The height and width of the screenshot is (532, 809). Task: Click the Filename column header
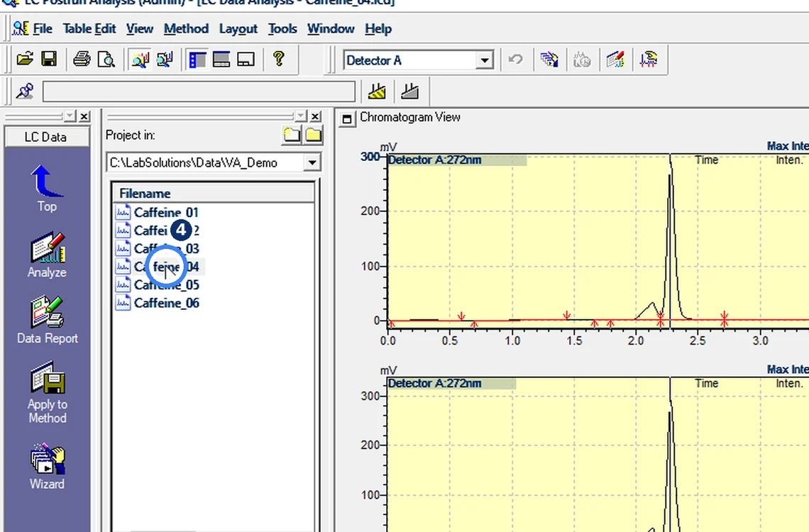pyautogui.click(x=213, y=194)
